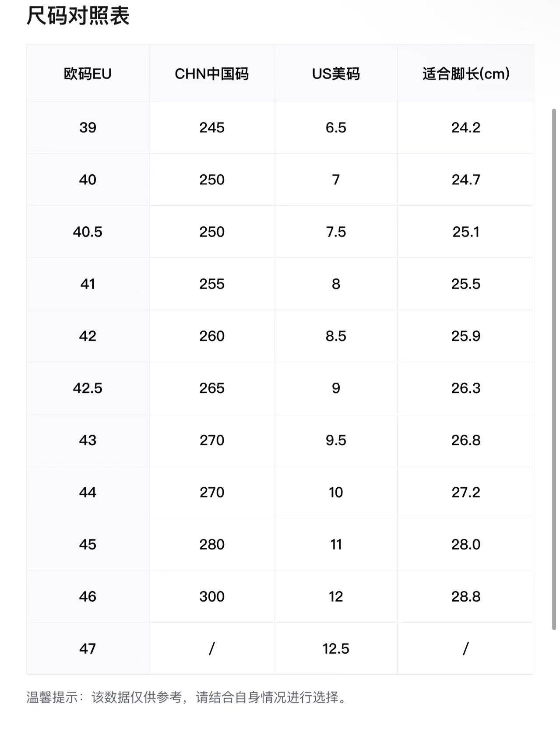The image size is (560, 736).
Task: Click the 28.8 foot length cell
Action: (465, 596)
